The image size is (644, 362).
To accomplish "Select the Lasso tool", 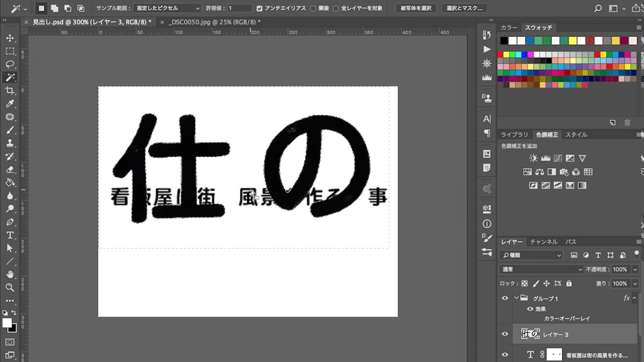I will [10, 64].
